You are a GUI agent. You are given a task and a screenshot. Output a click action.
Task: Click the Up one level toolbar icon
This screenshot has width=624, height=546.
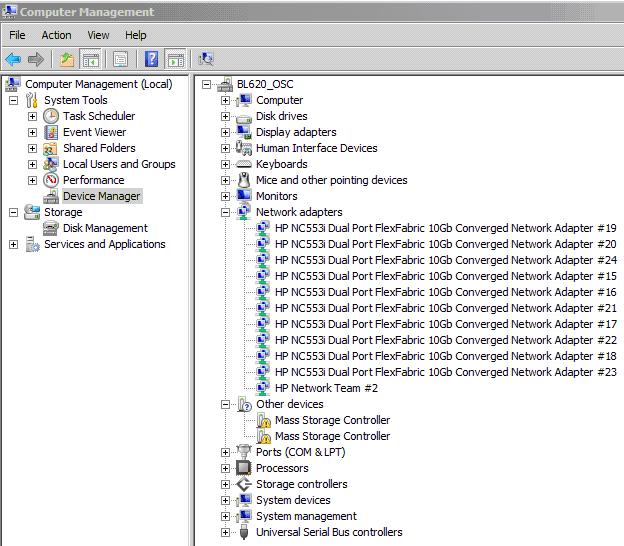point(67,60)
